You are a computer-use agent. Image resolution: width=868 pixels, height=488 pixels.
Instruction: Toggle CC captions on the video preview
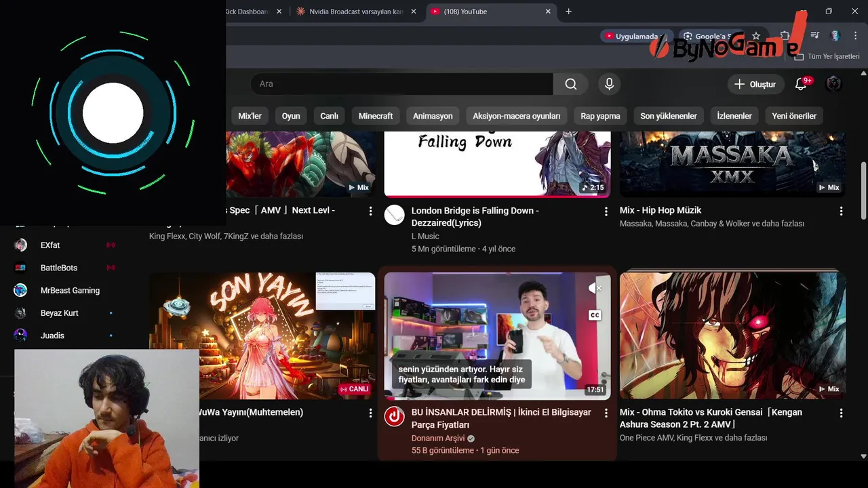595,315
